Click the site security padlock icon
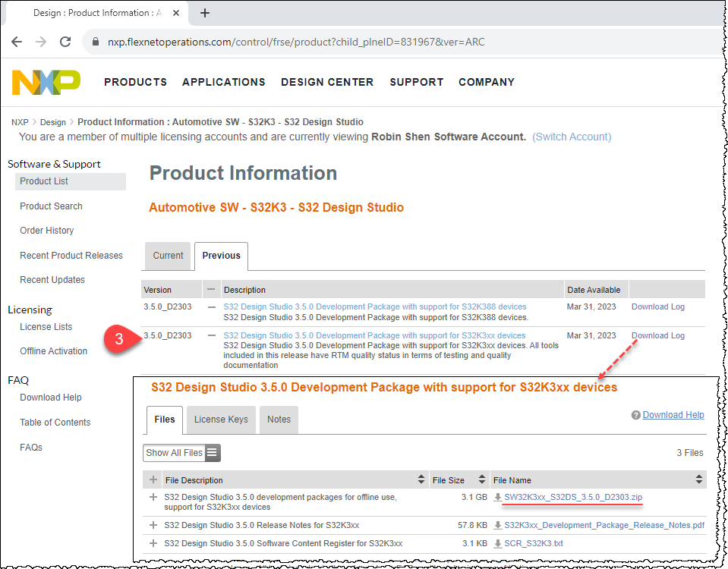This screenshot has height=569, width=728. [96, 42]
